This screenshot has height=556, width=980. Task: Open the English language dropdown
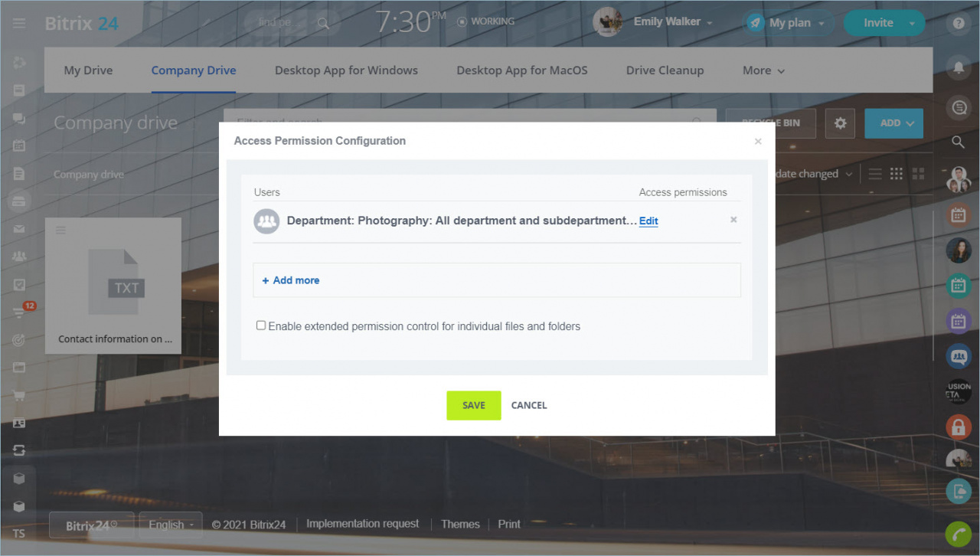click(171, 525)
